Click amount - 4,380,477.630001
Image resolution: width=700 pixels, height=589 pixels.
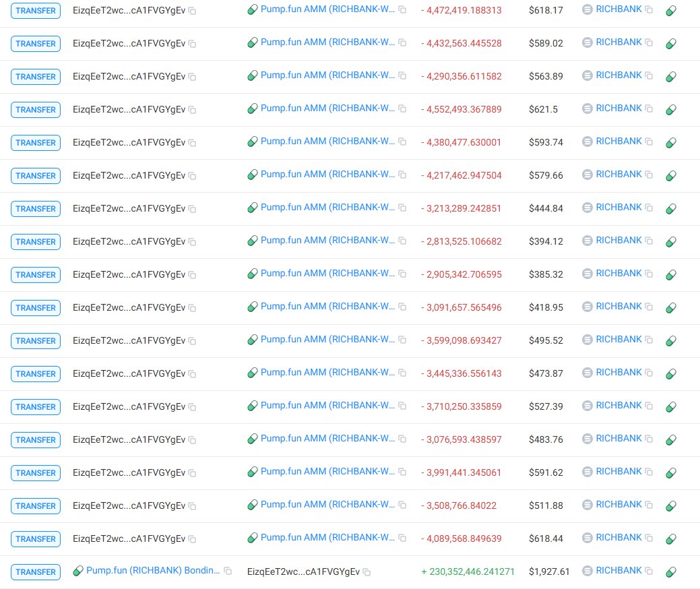(x=461, y=142)
